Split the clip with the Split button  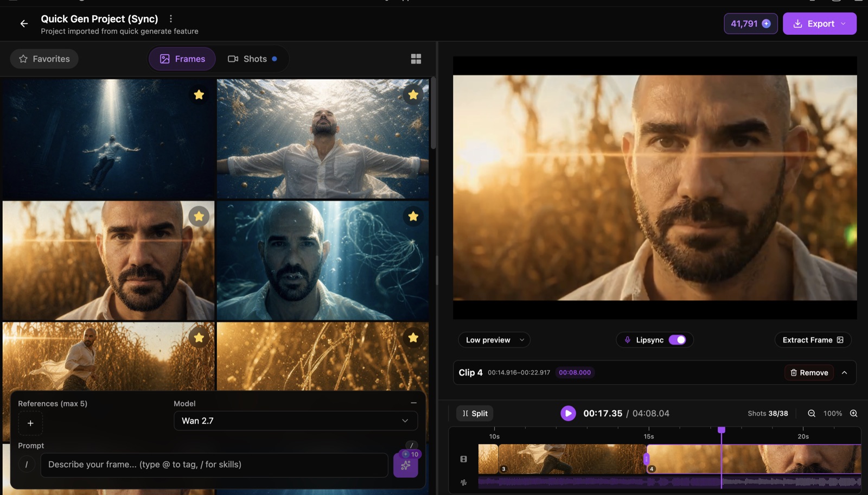click(475, 414)
